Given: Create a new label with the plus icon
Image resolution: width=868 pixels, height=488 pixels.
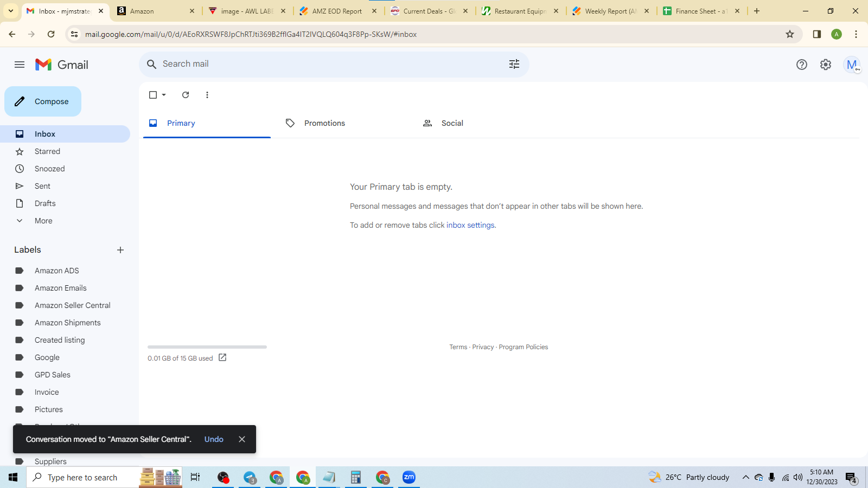Looking at the screenshot, I should point(120,250).
